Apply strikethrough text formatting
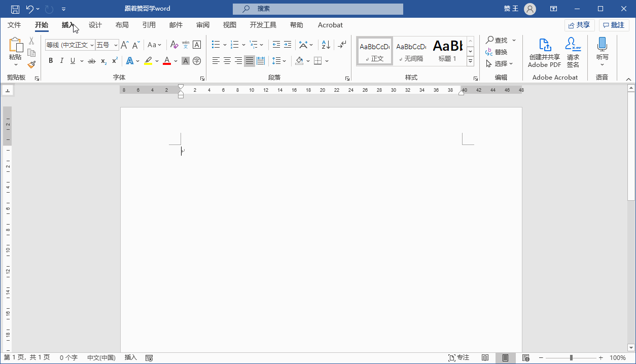The image size is (636, 364). click(x=91, y=61)
